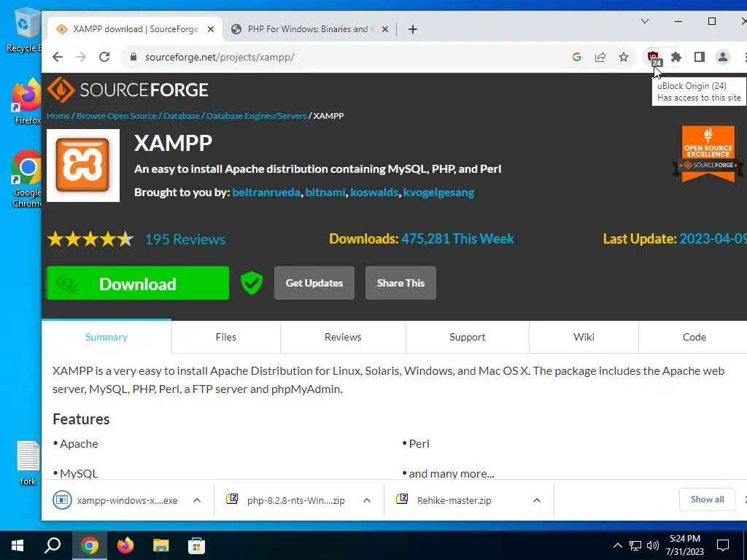The image size is (747, 560).
Task: Click the Share This button
Action: click(x=400, y=283)
